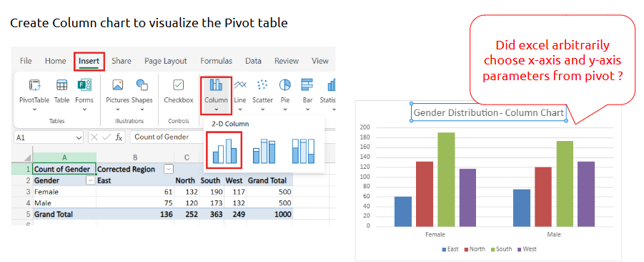Click the South legend color swatch
Image resolution: width=644 pixels, height=262 pixels.
492,249
